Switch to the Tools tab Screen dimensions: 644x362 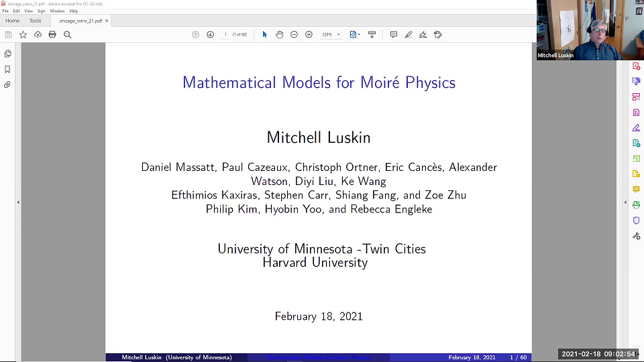click(x=35, y=21)
